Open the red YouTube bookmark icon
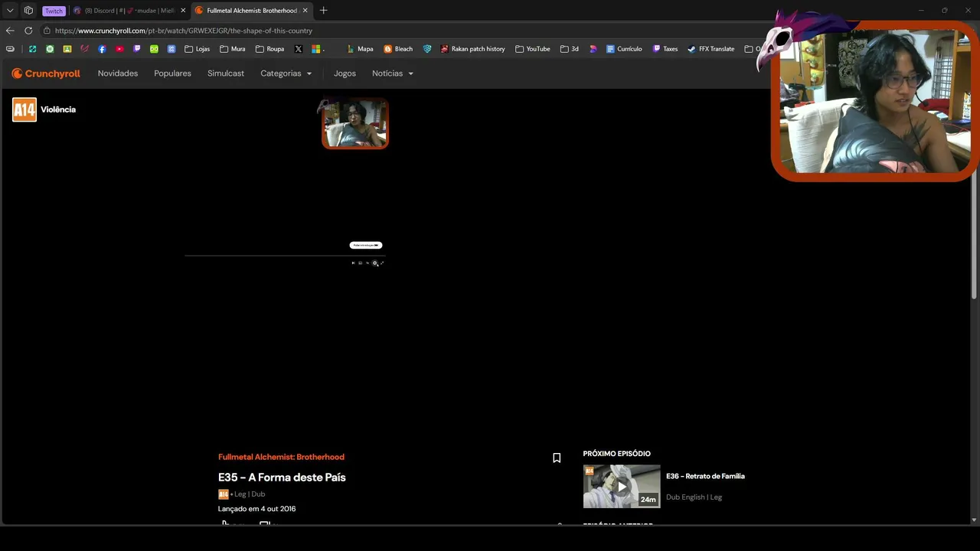This screenshot has height=551, width=980. 119,49
